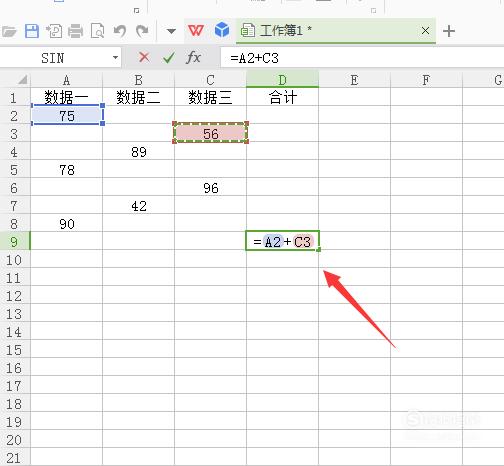Click cell A5 containing 78
Viewport: 504px width, 466px height.
tap(66, 169)
